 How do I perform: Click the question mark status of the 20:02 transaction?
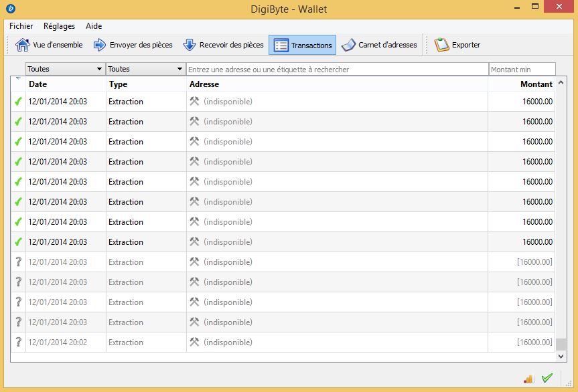[x=19, y=342]
